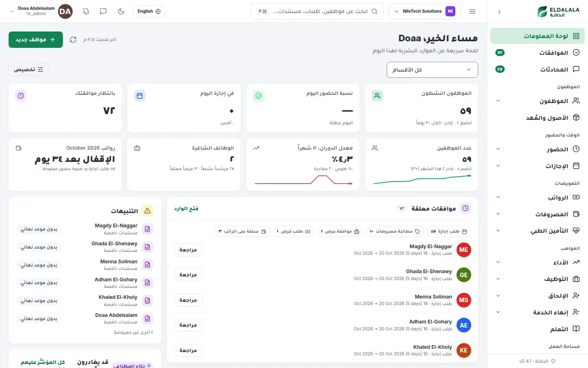Click the بانتظار موافقتك clock icon
Image resolution: width=588 pixels, height=368 pixels.
coord(21,96)
